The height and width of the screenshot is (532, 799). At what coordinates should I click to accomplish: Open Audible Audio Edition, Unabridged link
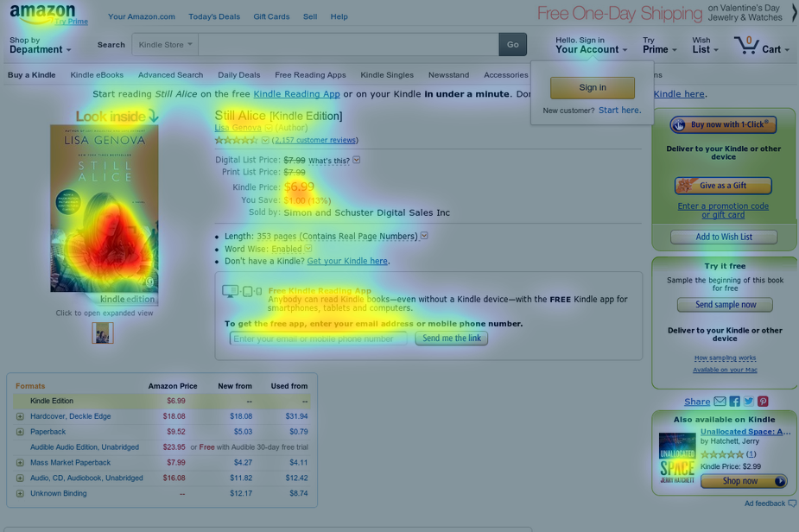click(85, 447)
